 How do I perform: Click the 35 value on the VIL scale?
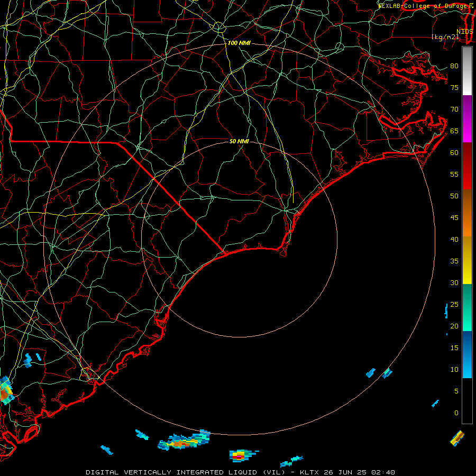point(454,261)
